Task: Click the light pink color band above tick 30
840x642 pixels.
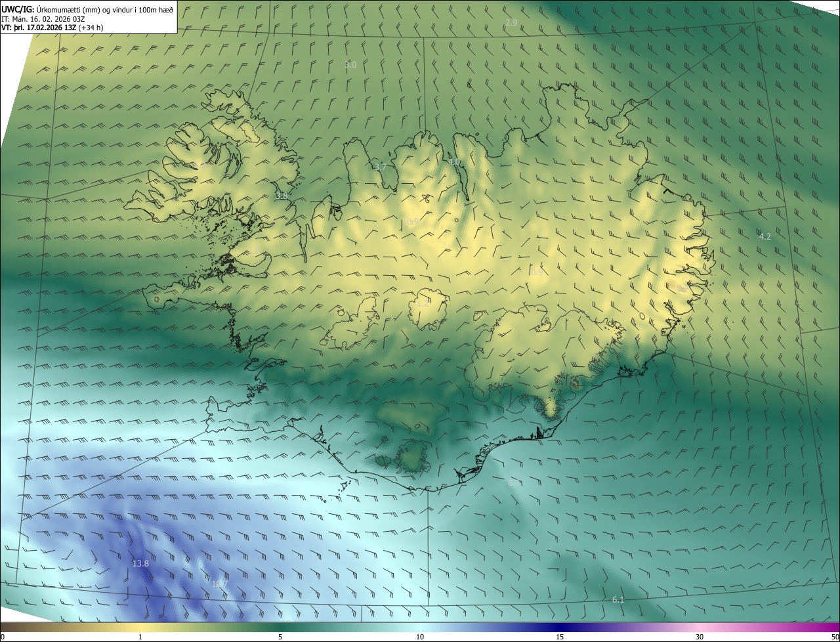Action: click(700, 627)
